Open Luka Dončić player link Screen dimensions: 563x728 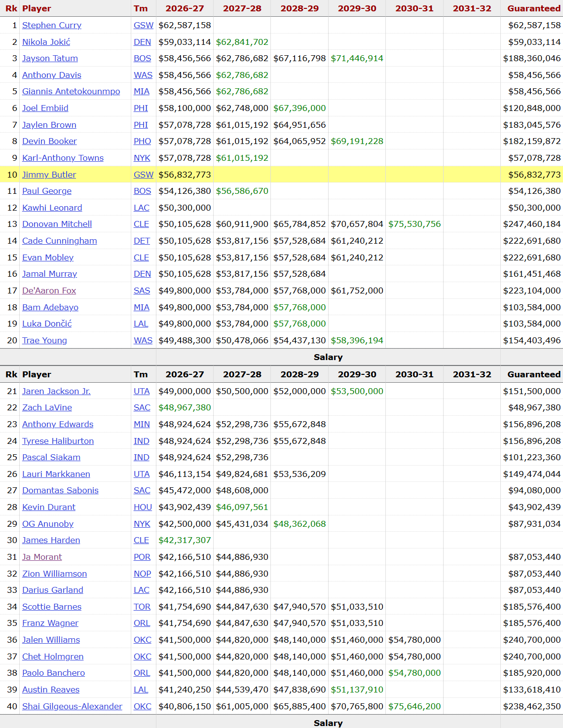[x=47, y=324]
